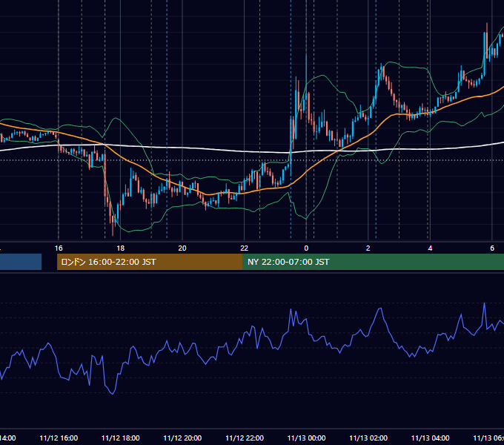This screenshot has height=445, width=504.
Task: Click the 11/12 22:00 date label
Action: [245, 438]
